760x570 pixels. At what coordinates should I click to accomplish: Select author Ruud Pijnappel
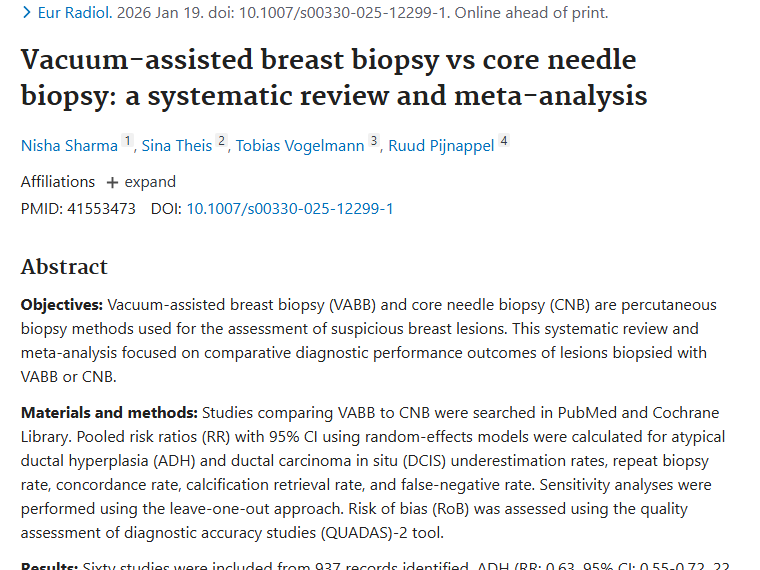click(x=441, y=146)
